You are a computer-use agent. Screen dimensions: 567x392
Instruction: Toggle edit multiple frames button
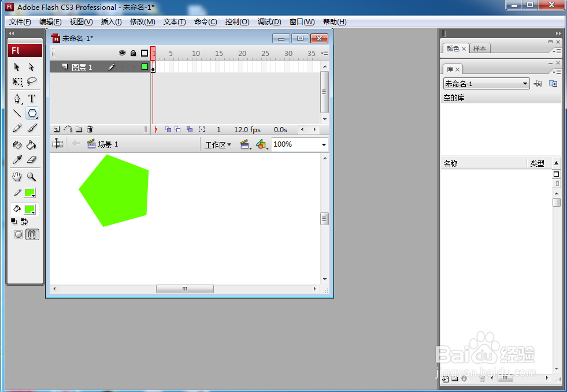pyautogui.click(x=190, y=129)
